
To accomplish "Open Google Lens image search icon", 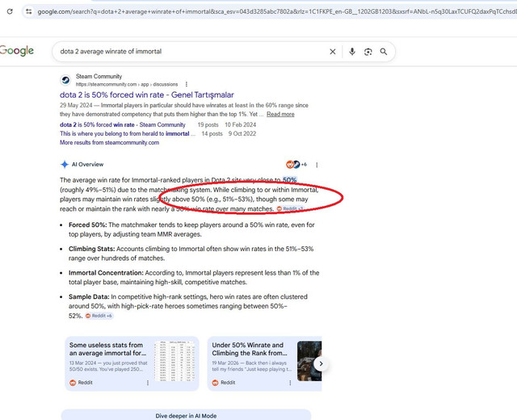I will pyautogui.click(x=368, y=52).
